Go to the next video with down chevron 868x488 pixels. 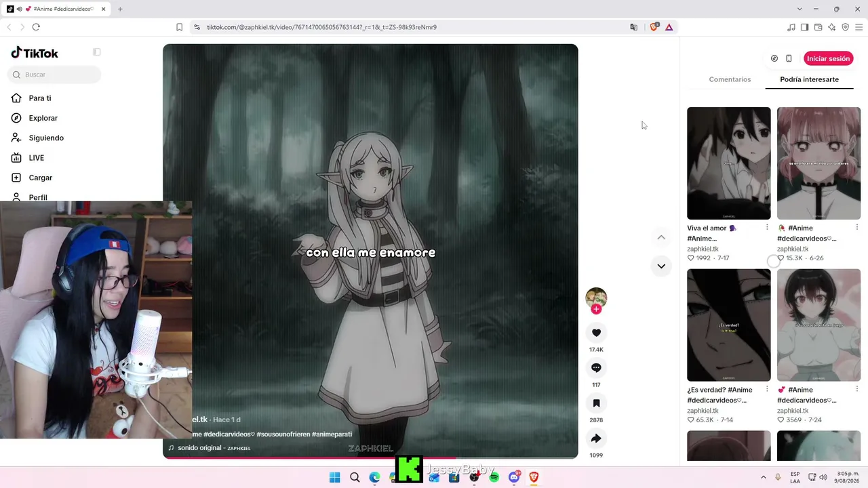pyautogui.click(x=661, y=266)
